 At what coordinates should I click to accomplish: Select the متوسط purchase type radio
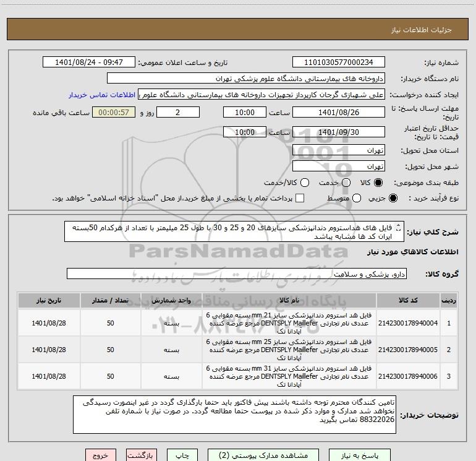pos(357,198)
